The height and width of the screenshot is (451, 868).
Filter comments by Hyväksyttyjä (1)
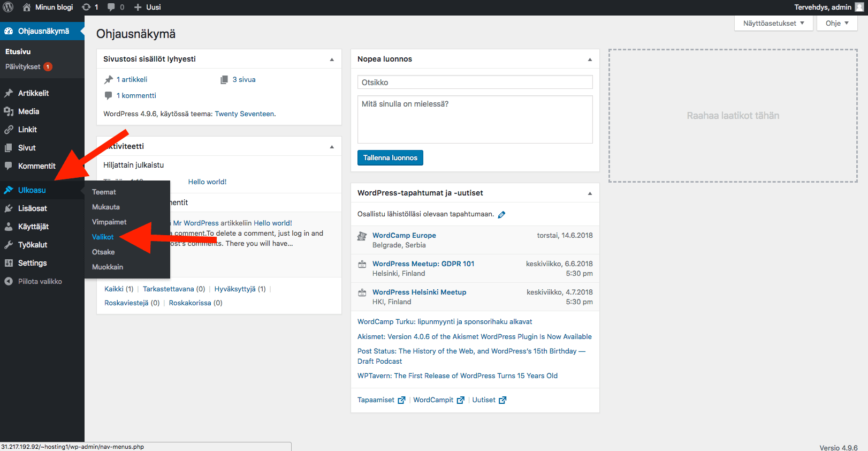(x=240, y=289)
